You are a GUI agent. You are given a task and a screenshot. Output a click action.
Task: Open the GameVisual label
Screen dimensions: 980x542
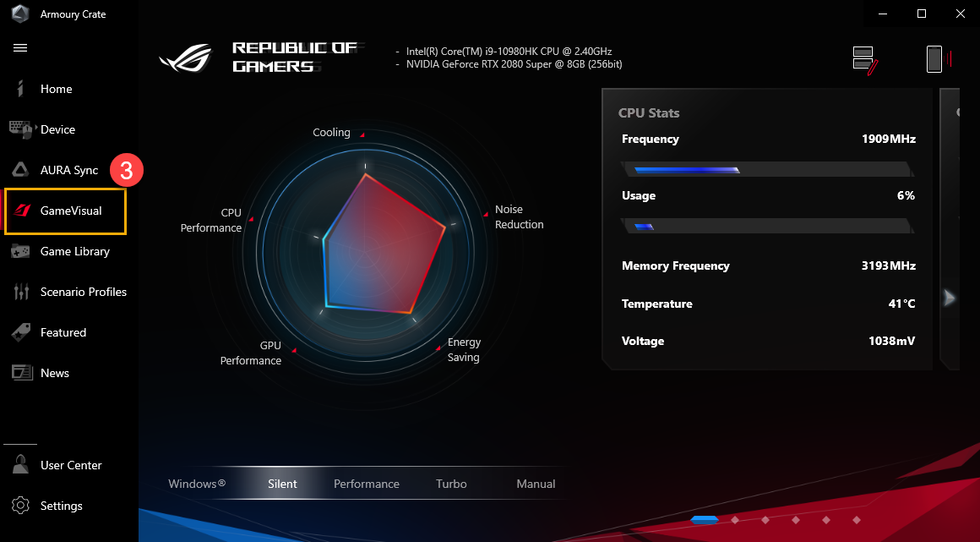(71, 211)
